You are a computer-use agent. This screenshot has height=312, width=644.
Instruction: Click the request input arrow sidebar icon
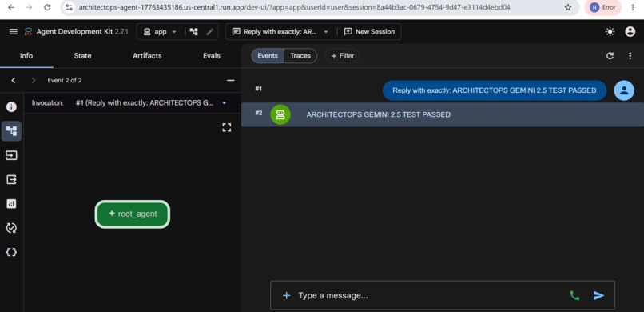(11, 155)
